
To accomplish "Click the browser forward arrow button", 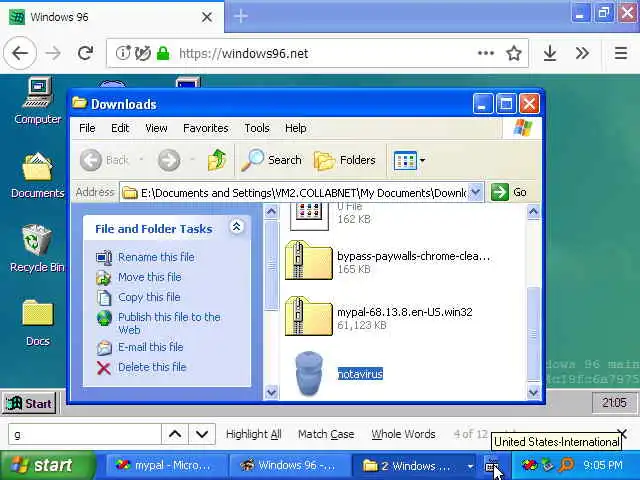I will (x=53, y=53).
